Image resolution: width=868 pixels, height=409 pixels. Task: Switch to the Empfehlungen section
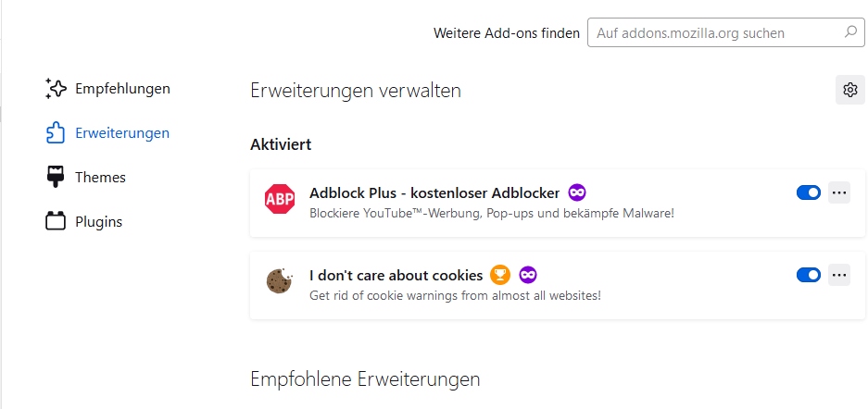coord(122,89)
